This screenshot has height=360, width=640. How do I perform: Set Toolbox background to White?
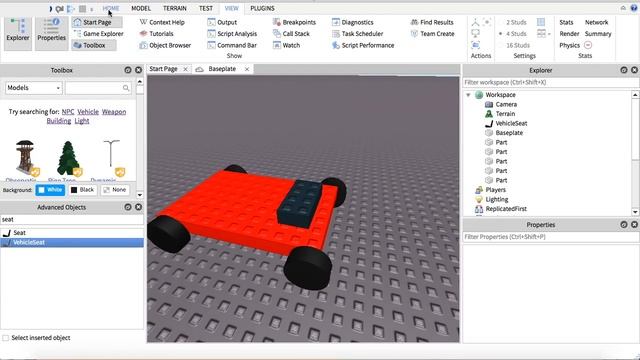click(50, 190)
